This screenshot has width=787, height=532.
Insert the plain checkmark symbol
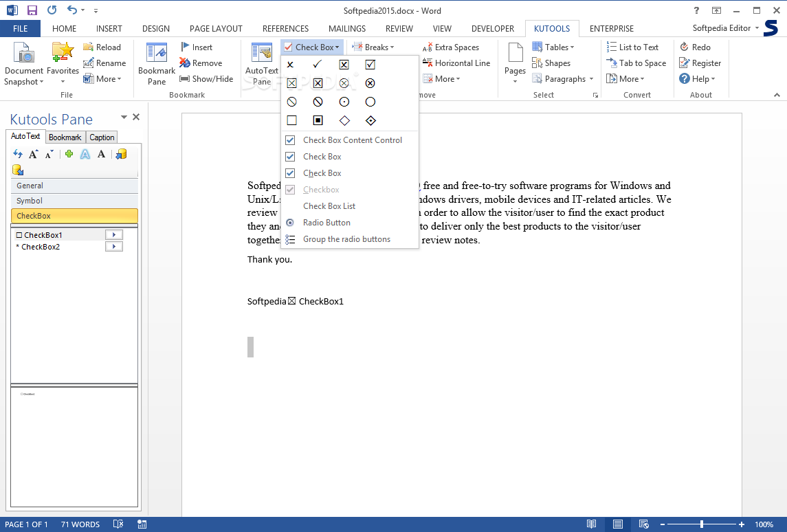point(318,64)
